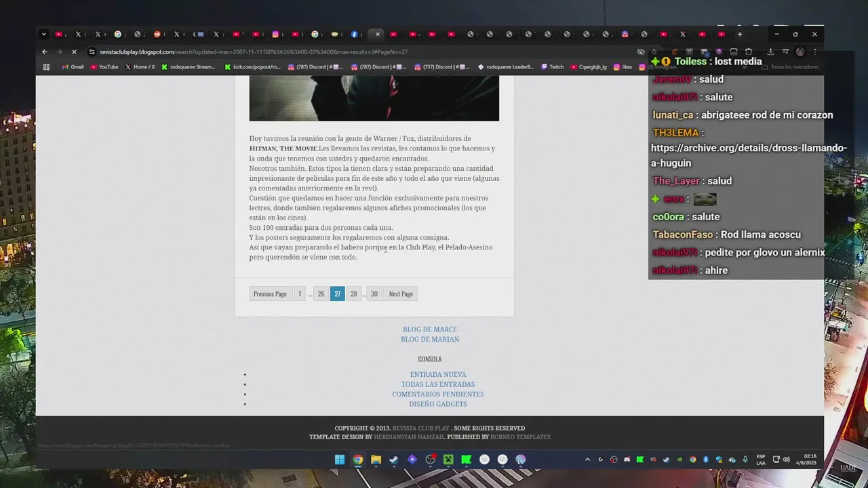Go to Previous Page in blog pagination

tap(270, 293)
